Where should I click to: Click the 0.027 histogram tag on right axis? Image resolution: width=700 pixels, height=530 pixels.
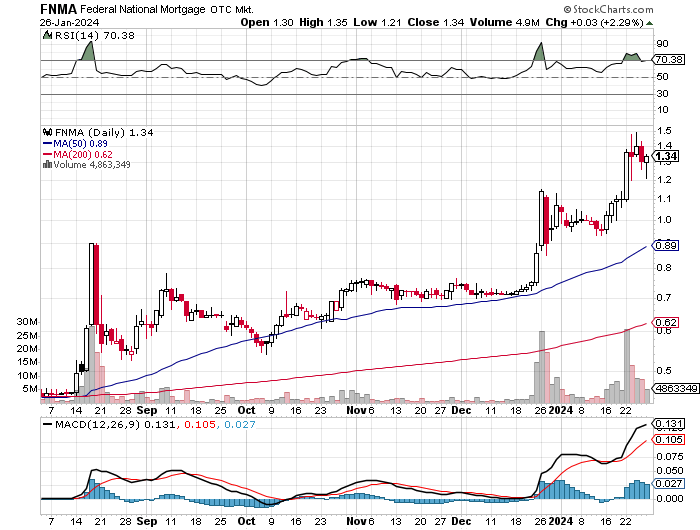pos(668,484)
